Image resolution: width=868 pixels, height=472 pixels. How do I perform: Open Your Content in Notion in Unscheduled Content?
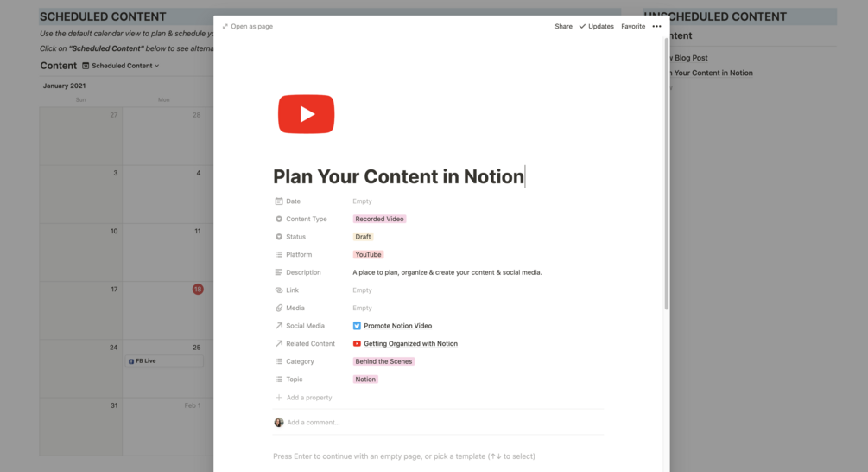713,73
